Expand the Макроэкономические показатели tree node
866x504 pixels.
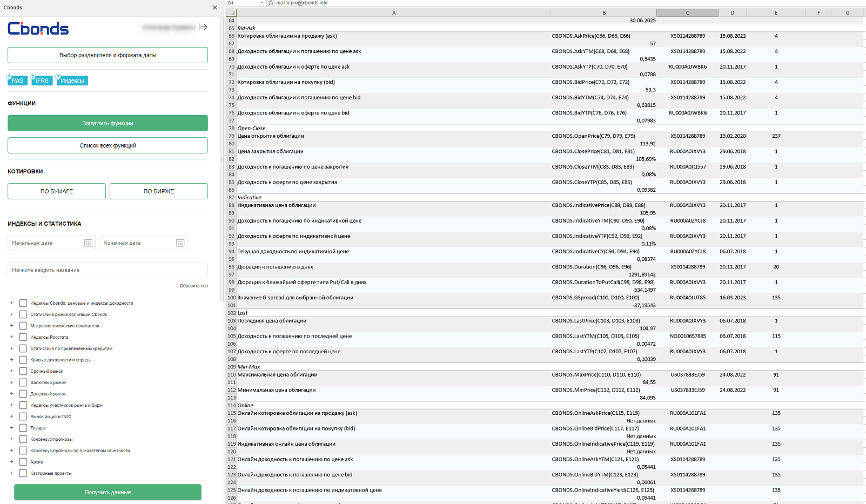click(x=11, y=326)
